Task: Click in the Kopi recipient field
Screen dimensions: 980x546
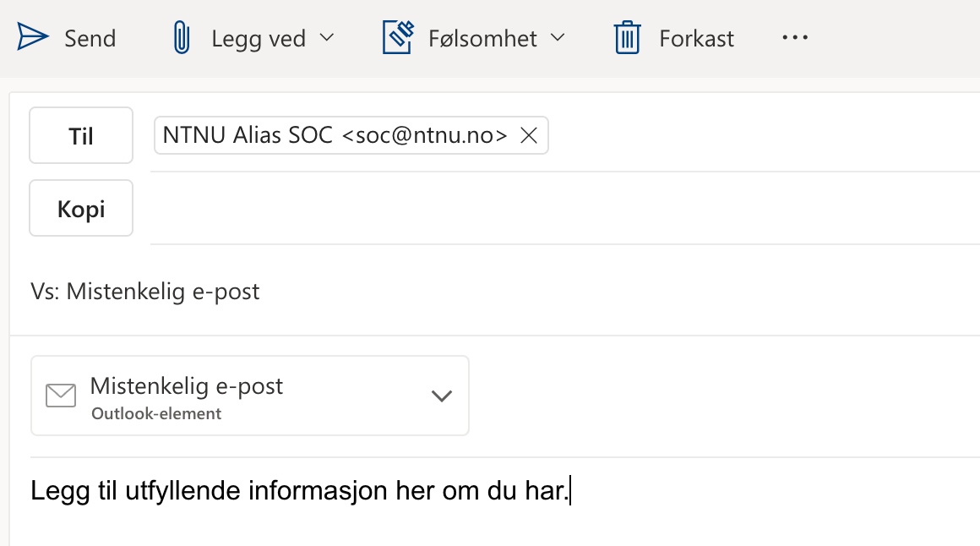Action: point(565,209)
